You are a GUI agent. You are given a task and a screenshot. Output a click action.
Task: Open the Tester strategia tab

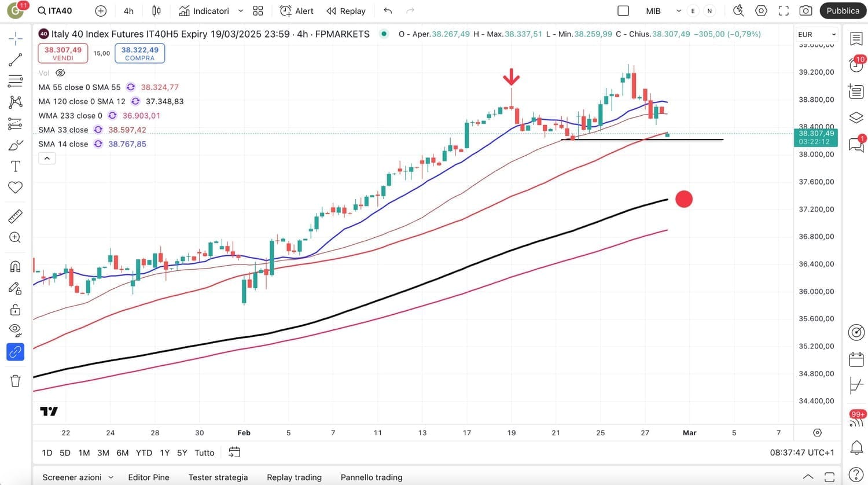(218, 477)
